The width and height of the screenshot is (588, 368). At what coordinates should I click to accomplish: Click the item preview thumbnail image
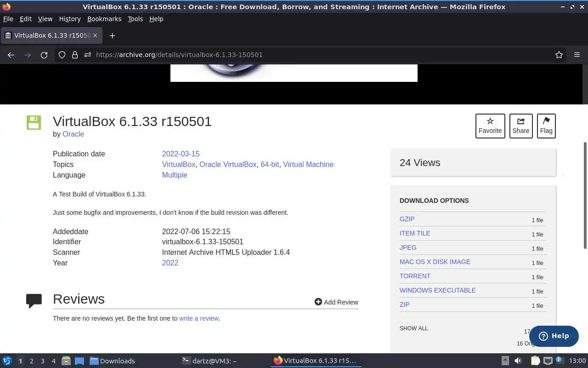294,73
